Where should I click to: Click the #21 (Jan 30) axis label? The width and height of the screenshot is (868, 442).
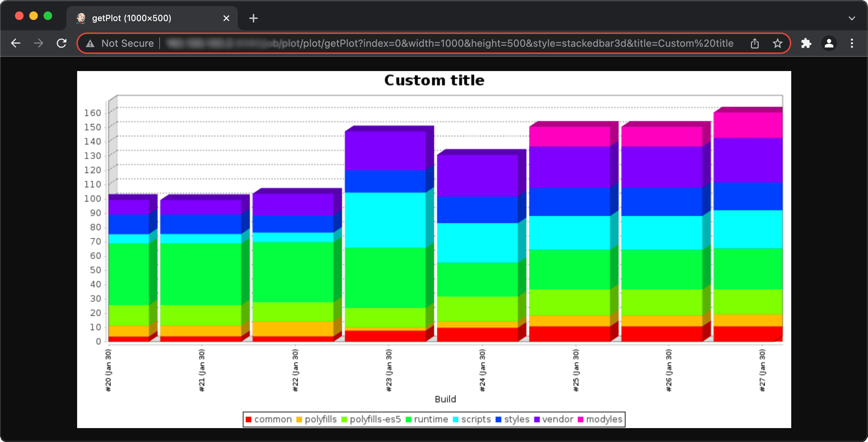click(202, 371)
